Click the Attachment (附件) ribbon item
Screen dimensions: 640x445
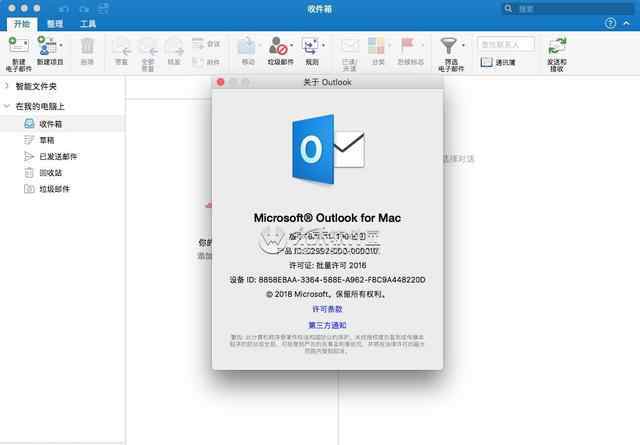[206, 62]
